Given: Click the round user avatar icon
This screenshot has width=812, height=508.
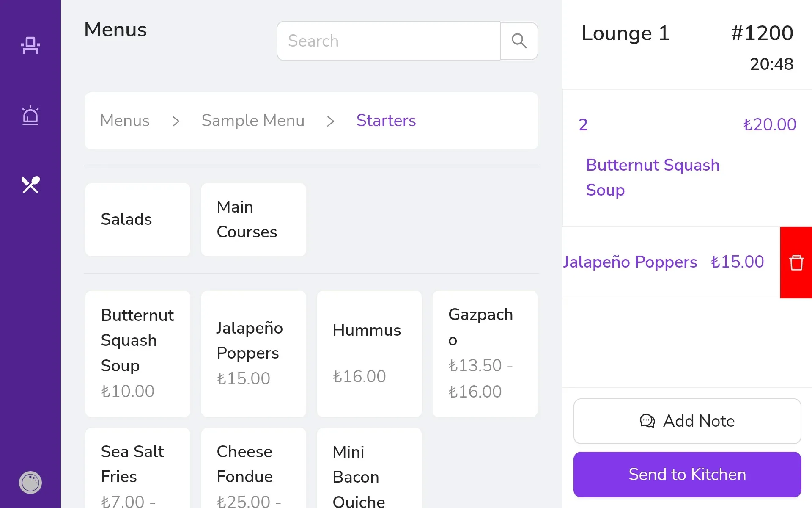Looking at the screenshot, I should click(30, 482).
